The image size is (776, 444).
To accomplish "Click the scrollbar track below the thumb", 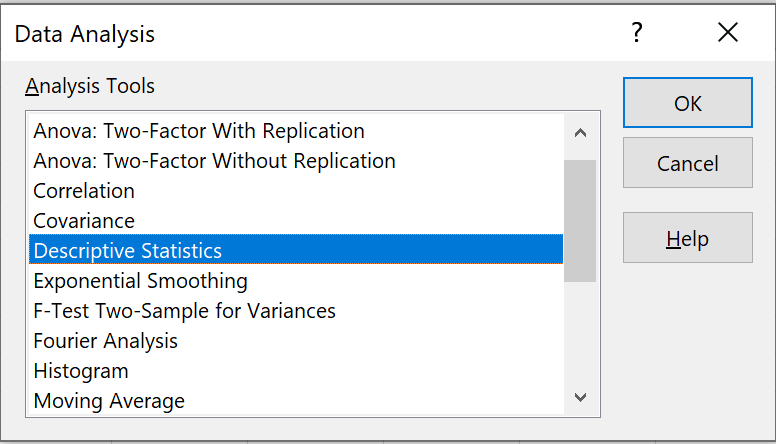I will (x=580, y=331).
